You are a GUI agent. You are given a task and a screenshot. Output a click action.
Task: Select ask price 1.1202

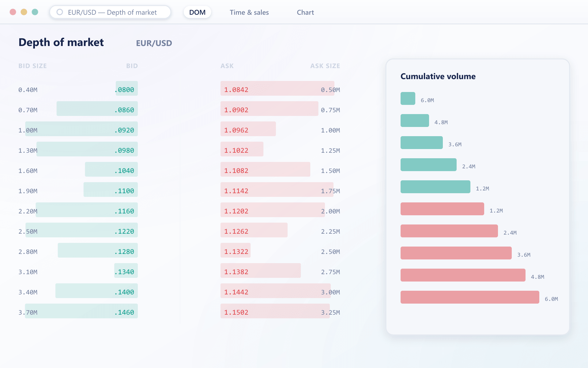[236, 211]
